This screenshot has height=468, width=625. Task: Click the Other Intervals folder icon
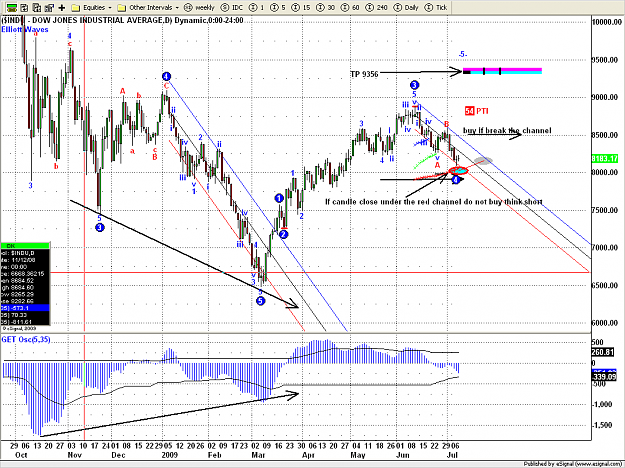coord(122,8)
